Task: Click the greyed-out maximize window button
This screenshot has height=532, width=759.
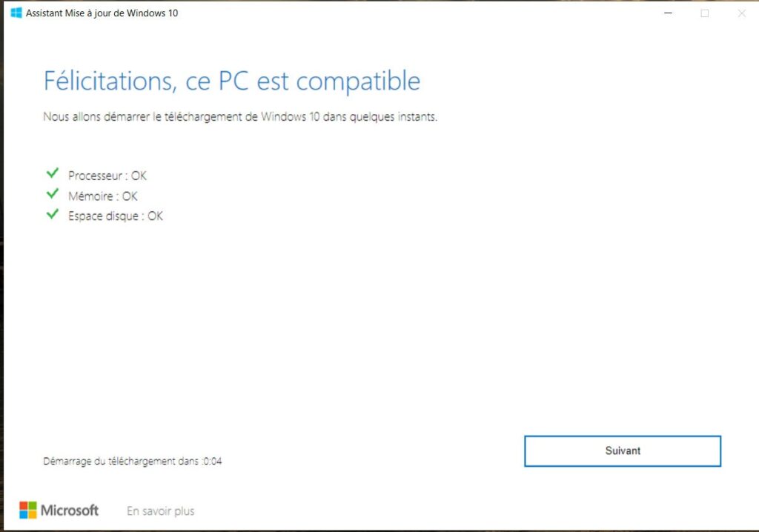Action: 705,13
